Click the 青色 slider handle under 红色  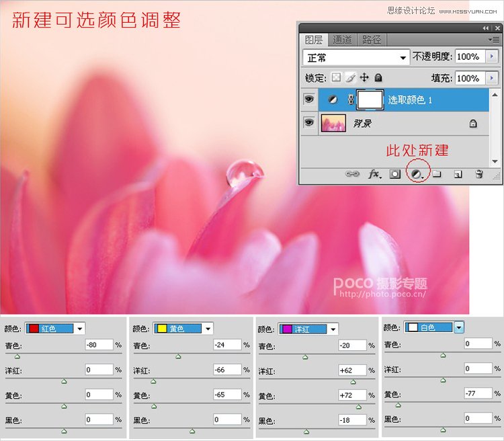17,356
